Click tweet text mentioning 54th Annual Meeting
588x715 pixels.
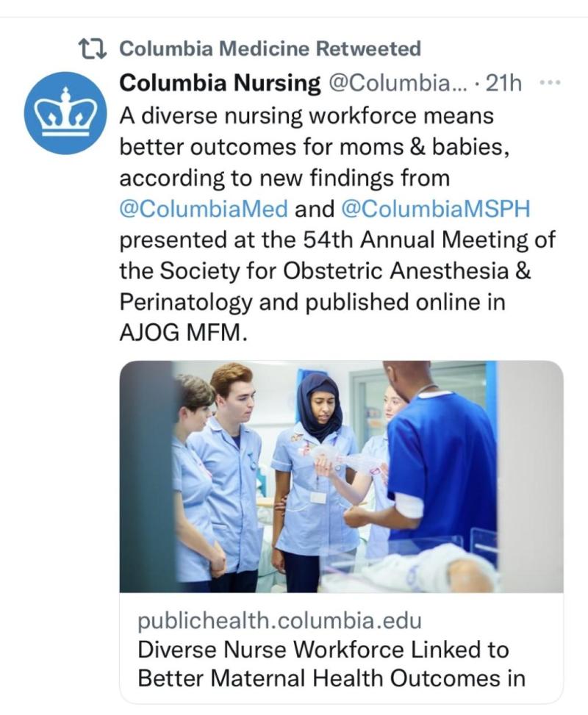pyautogui.click(x=337, y=240)
